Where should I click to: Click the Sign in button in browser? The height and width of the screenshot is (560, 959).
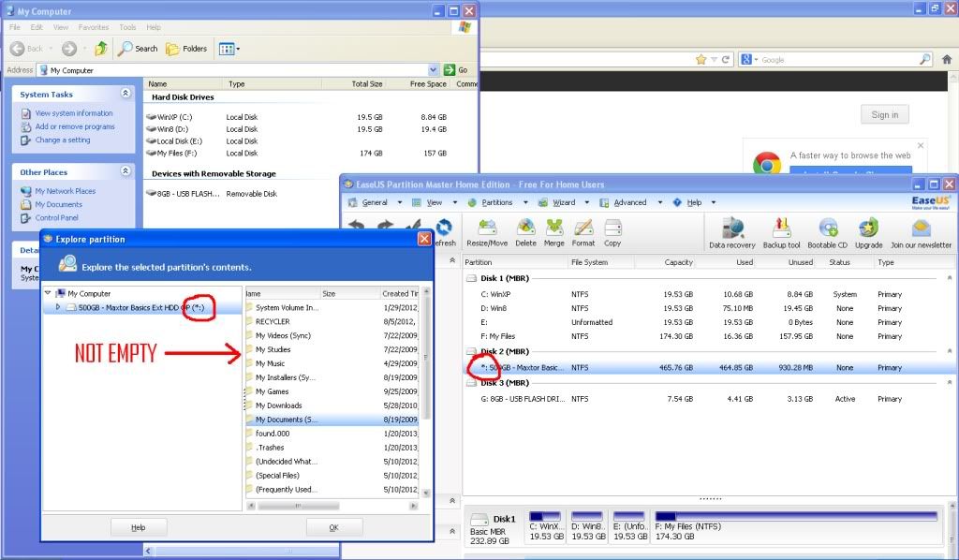(x=885, y=114)
